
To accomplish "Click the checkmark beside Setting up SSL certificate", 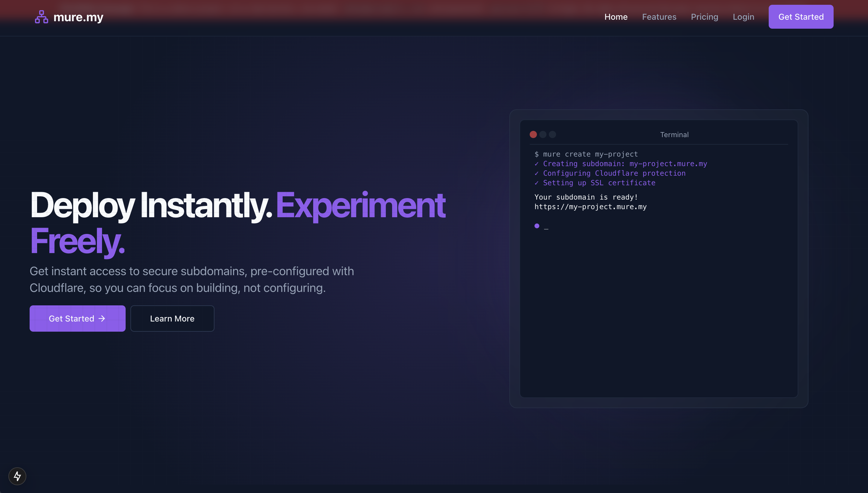I will coord(537,183).
